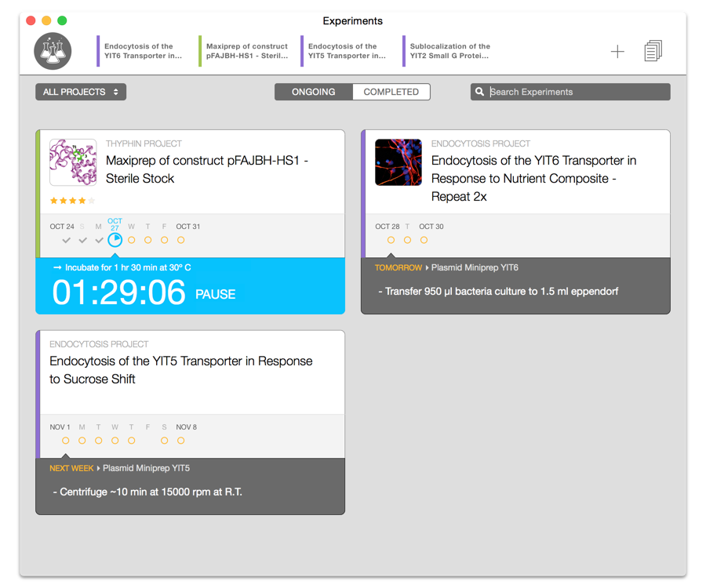Screen dimensions: 706x588
Task: Open the Sublocalization of YIT2 experiment tab
Action: 449,52
